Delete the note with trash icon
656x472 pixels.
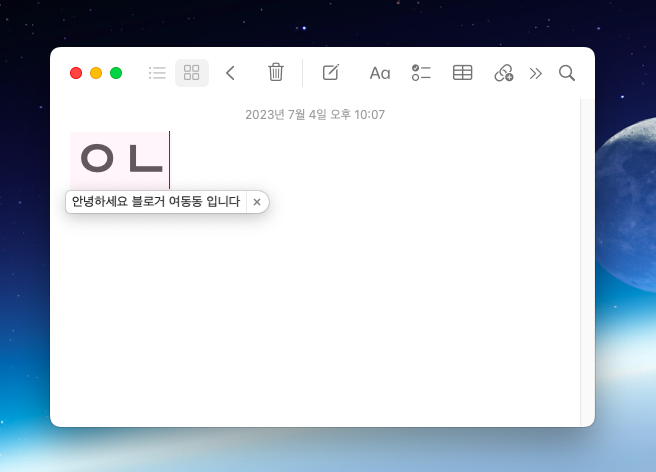click(276, 72)
